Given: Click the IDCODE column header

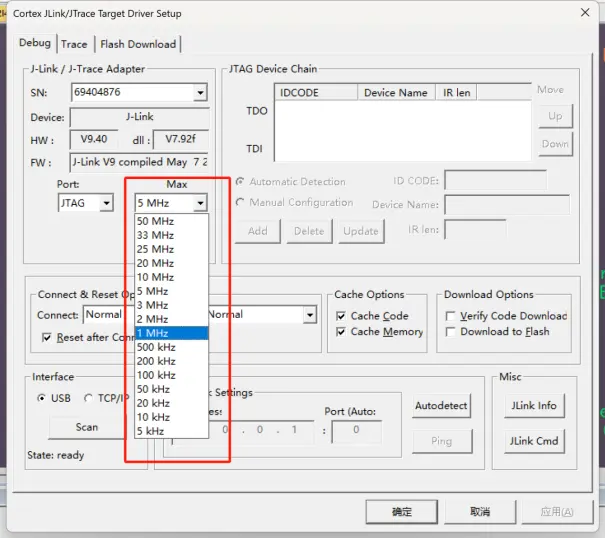Looking at the screenshot, I should [317, 93].
